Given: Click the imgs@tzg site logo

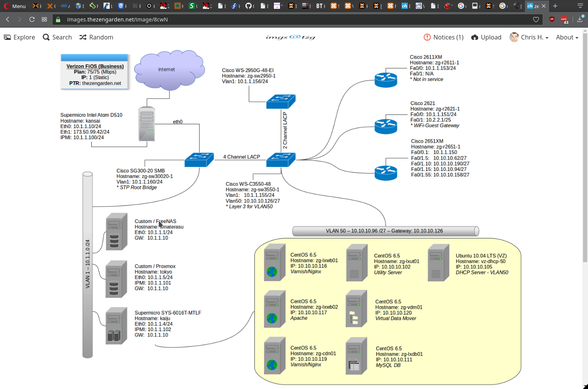Looking at the screenshot, I should [x=290, y=37].
